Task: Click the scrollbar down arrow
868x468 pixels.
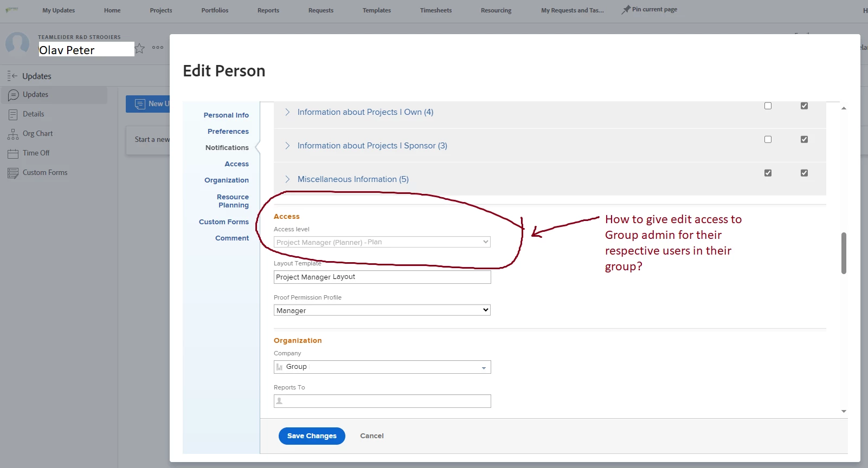Action: pos(844,412)
